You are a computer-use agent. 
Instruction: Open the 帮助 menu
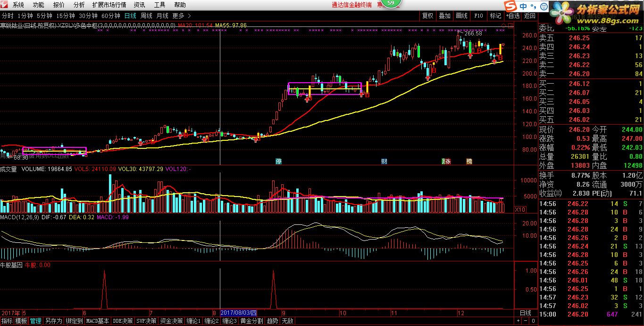pos(180,5)
